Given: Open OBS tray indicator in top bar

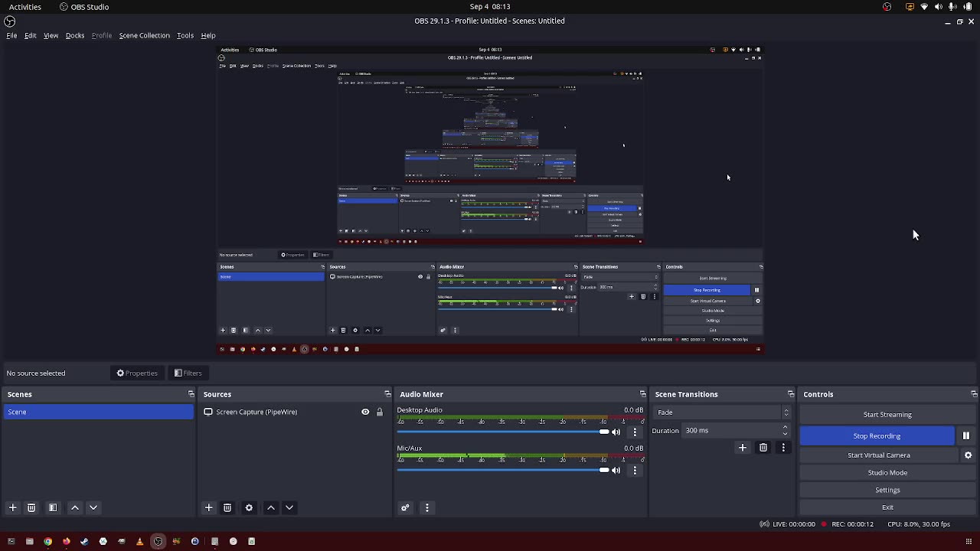Looking at the screenshot, I should click(x=887, y=7).
